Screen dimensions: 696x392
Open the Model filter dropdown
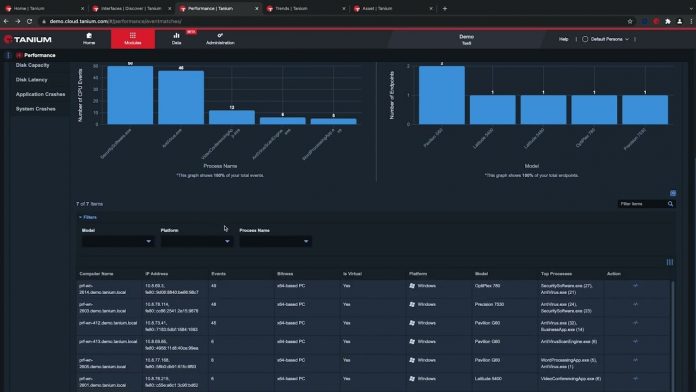click(118, 241)
